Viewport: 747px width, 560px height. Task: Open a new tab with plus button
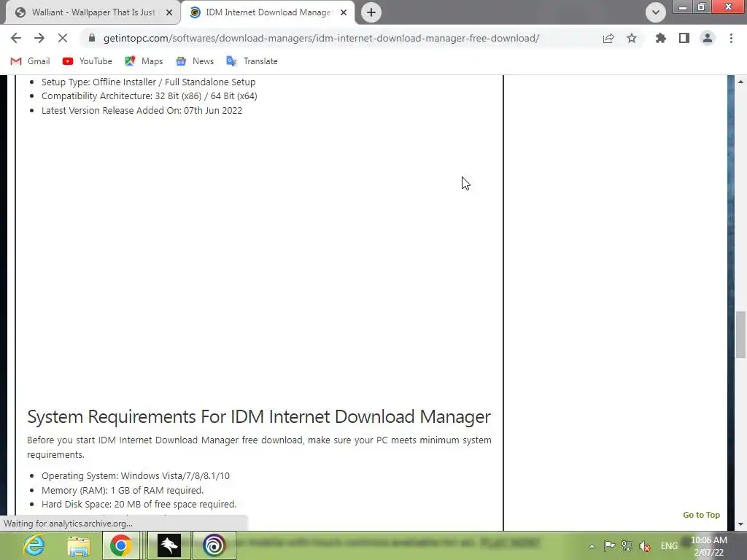371,12
